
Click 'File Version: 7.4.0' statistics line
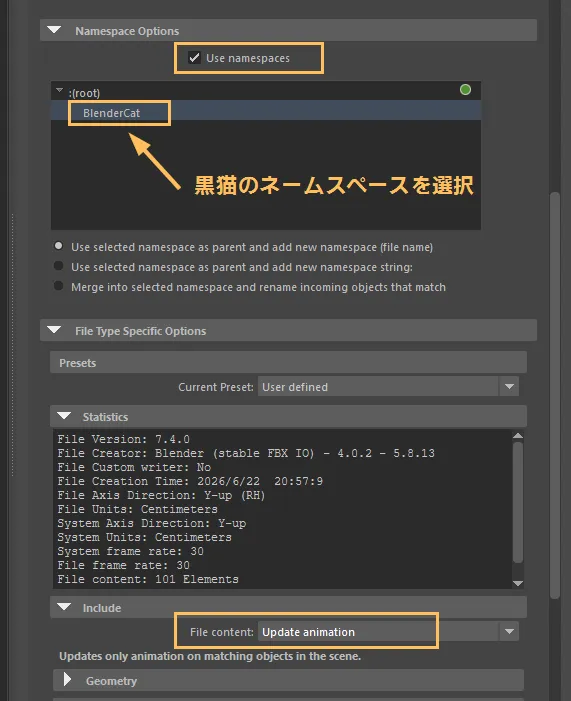click(123, 439)
